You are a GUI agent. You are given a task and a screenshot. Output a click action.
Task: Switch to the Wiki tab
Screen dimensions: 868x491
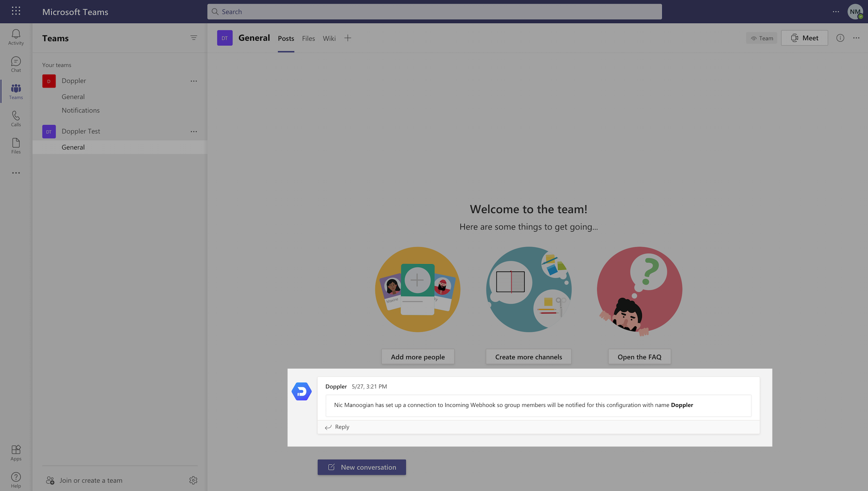(x=329, y=38)
